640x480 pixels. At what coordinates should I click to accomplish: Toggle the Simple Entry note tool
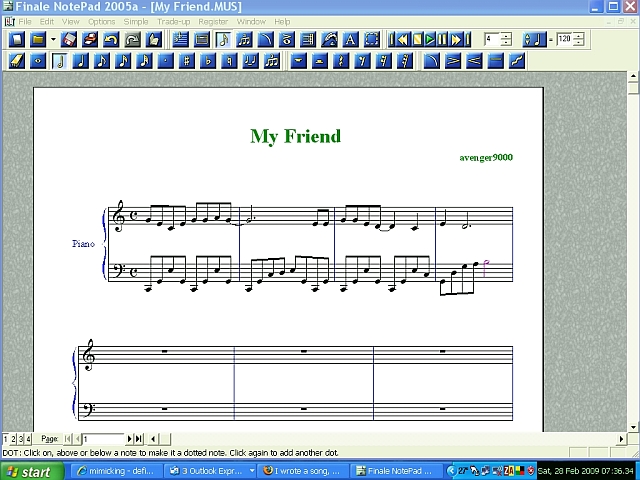tap(223, 40)
